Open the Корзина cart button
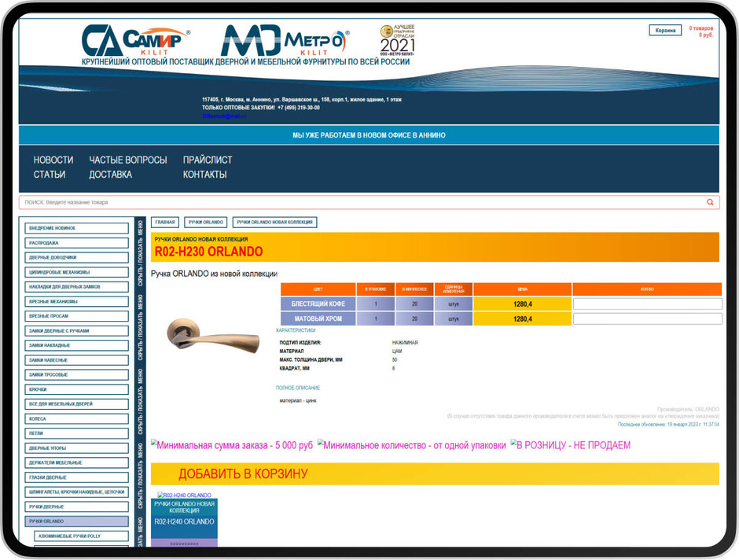The image size is (739, 560). pos(665,30)
